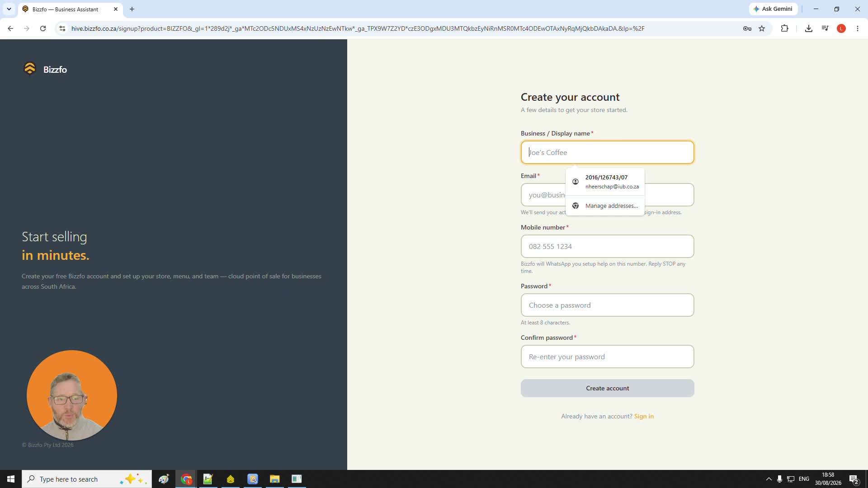868x488 pixels.
Task: Close the Bizzfo Business Assistant tab
Action: pyautogui.click(x=116, y=9)
